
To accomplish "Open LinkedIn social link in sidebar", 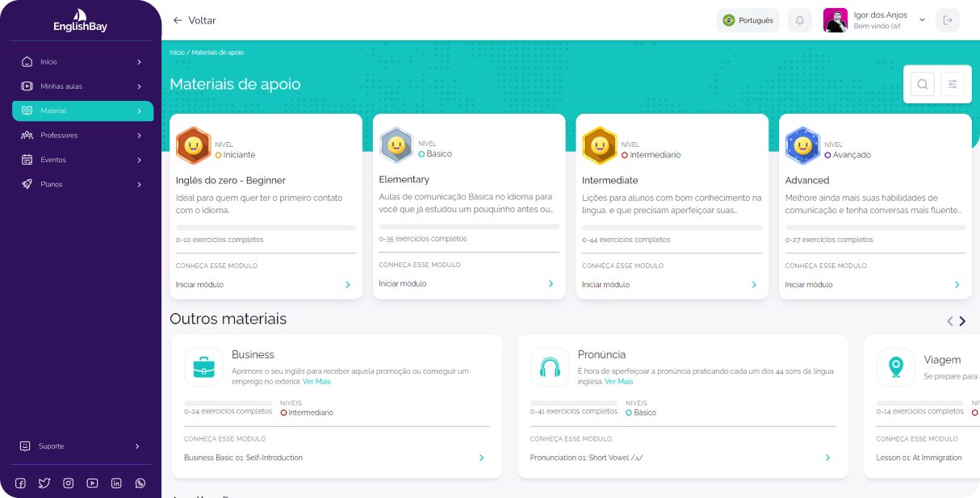I will click(x=116, y=483).
